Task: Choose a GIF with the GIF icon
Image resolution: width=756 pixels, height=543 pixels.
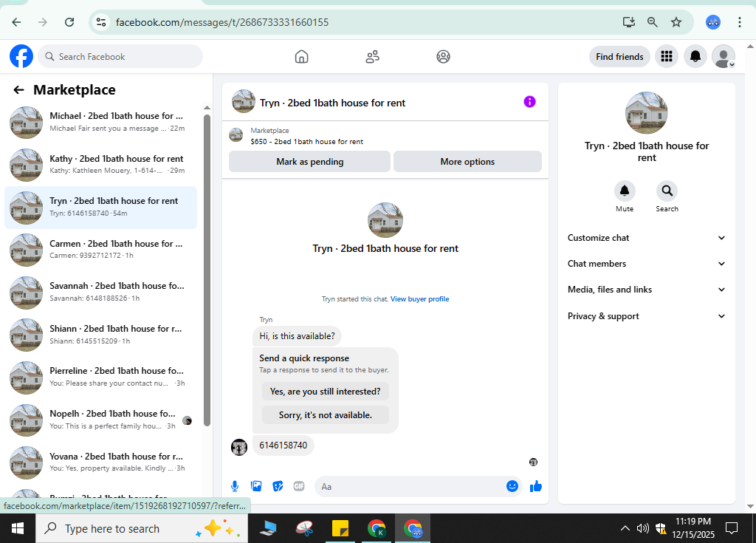Action: point(299,486)
